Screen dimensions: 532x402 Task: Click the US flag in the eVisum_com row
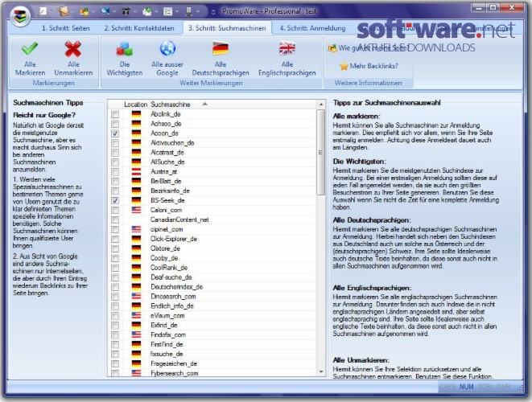(136, 315)
